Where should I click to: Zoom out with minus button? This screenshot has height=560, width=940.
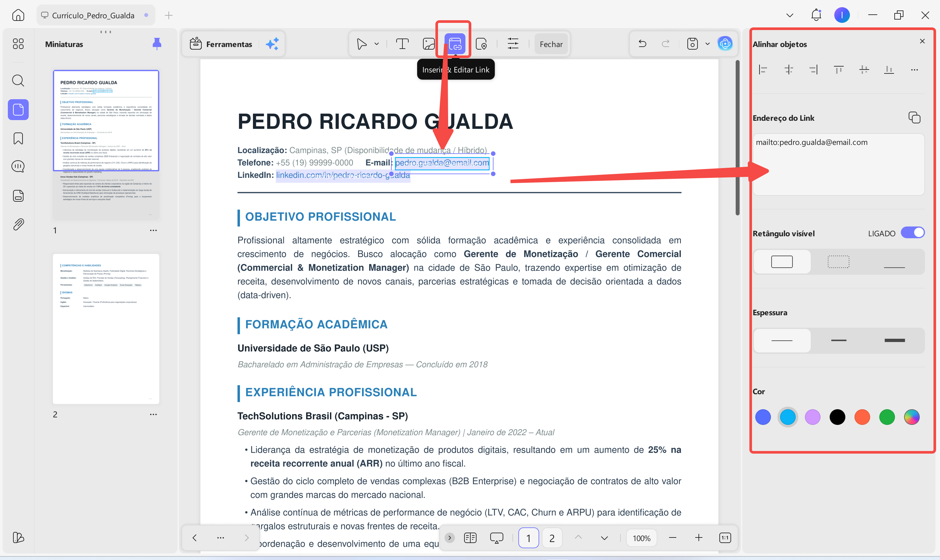[672, 538]
